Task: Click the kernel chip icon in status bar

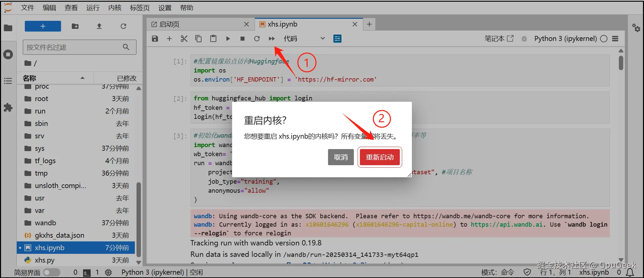Action: [x=108, y=272]
